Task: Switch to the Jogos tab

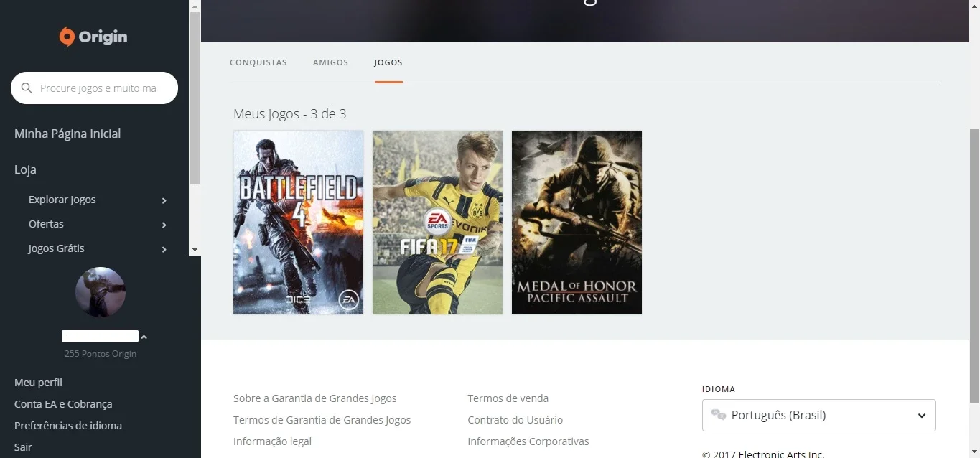Action: [x=388, y=62]
